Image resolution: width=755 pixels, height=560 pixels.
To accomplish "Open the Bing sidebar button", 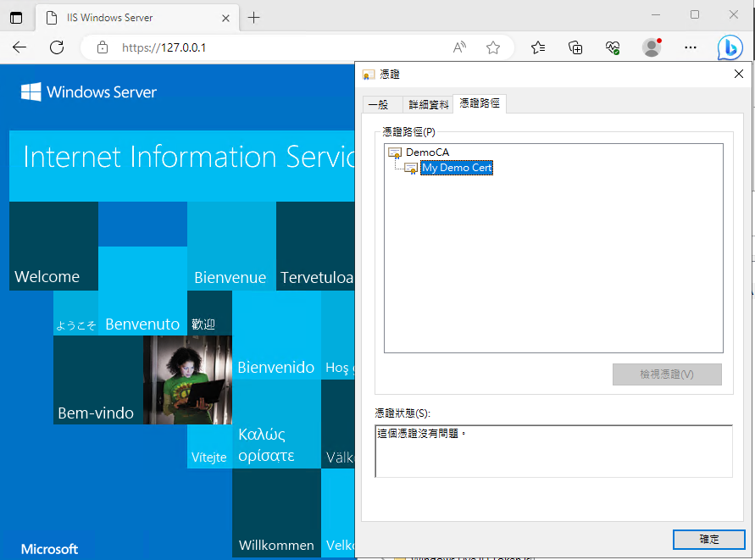I will (730, 48).
